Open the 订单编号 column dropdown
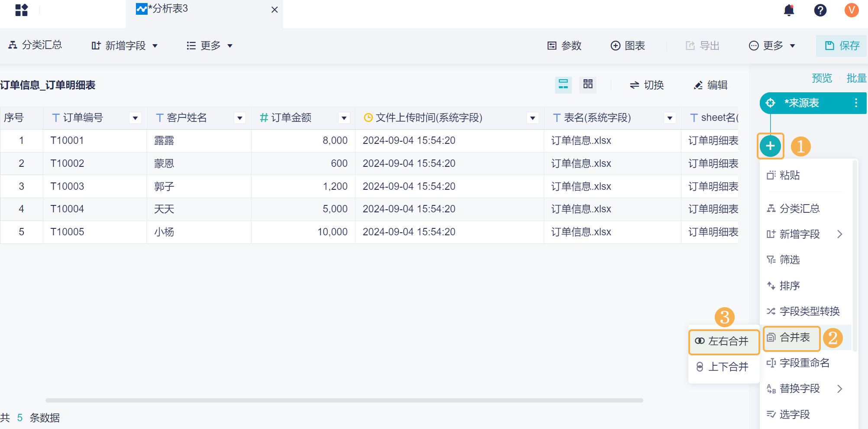 tap(135, 118)
